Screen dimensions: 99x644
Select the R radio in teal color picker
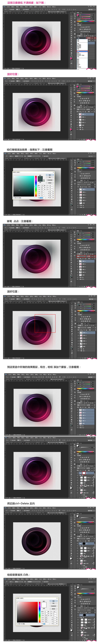click(x=38, y=192)
